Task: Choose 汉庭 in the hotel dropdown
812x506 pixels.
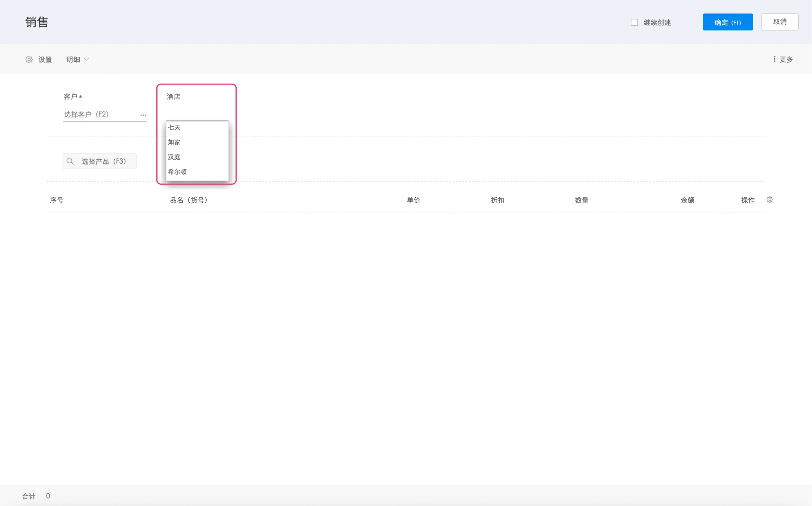Action: pos(197,157)
